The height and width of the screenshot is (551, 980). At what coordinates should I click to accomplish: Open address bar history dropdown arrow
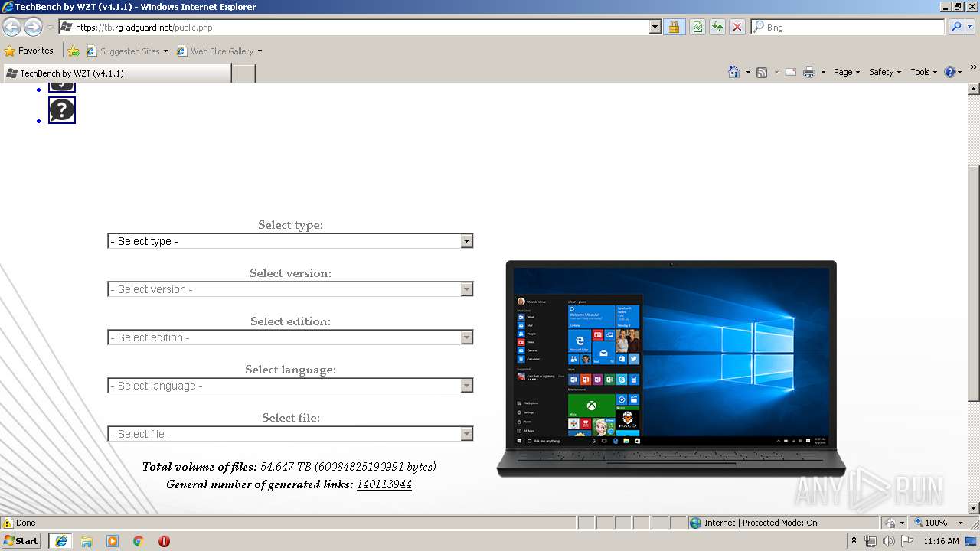(655, 27)
